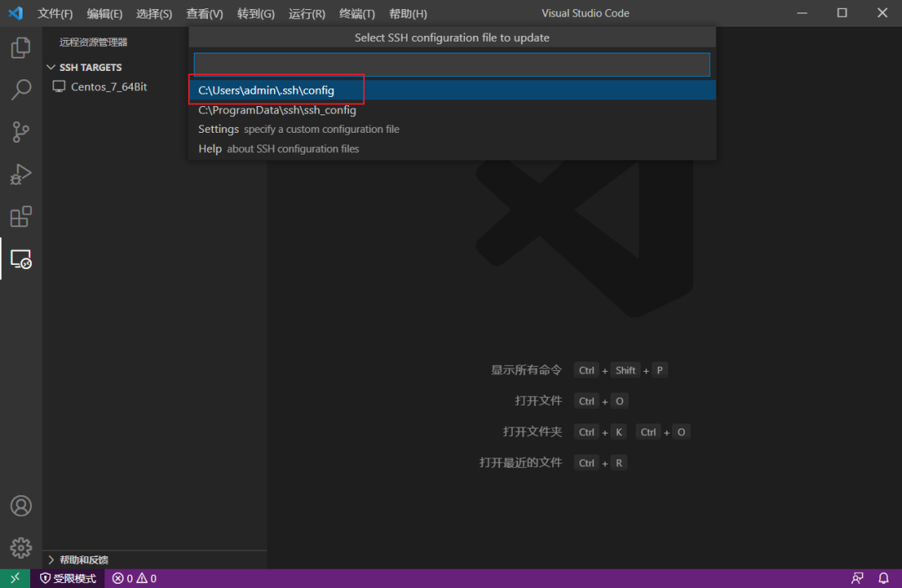Choose C:\Users\admin\.ssh\config option
The height and width of the screenshot is (588, 902).
point(452,90)
